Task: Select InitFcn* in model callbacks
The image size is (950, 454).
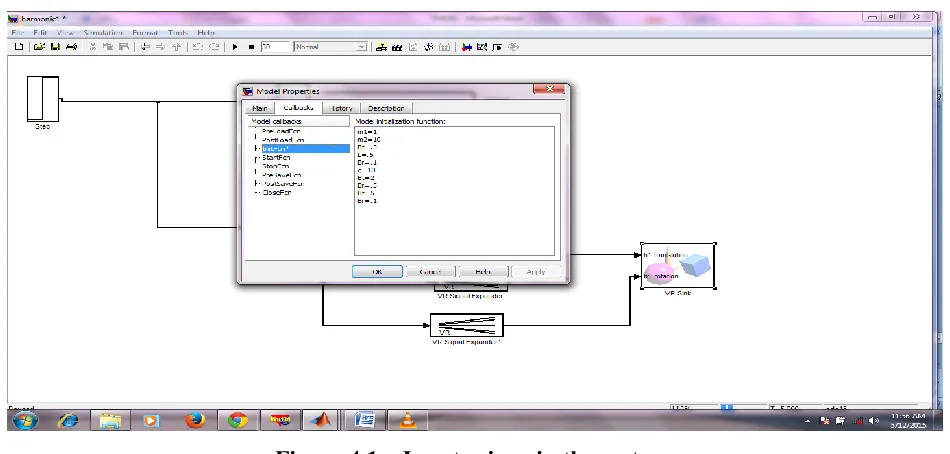Action: click(x=305, y=149)
